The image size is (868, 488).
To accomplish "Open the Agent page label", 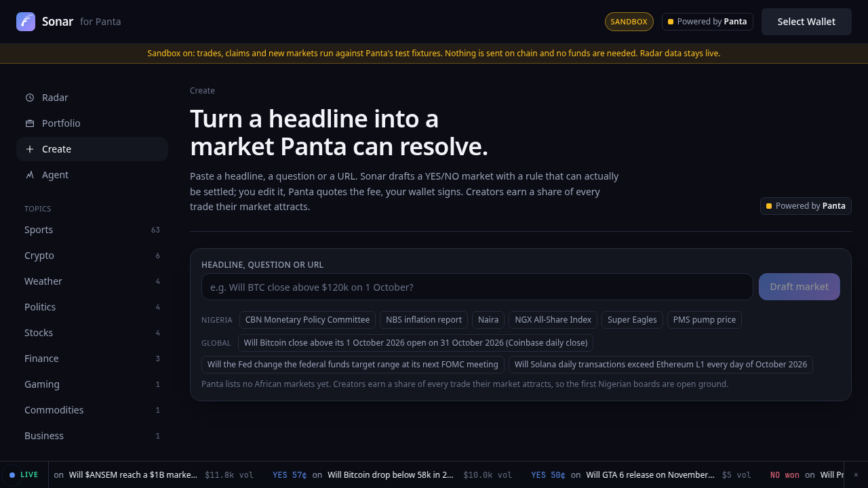I will click(55, 175).
